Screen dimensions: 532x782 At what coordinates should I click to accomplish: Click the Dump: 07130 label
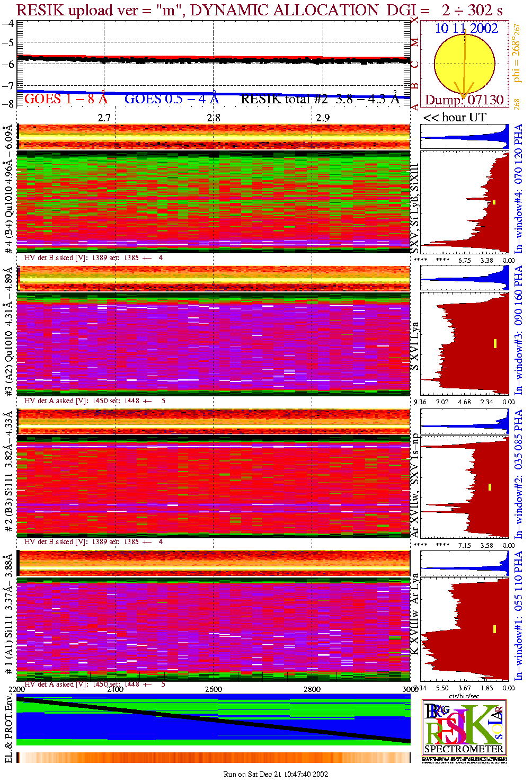(x=464, y=100)
